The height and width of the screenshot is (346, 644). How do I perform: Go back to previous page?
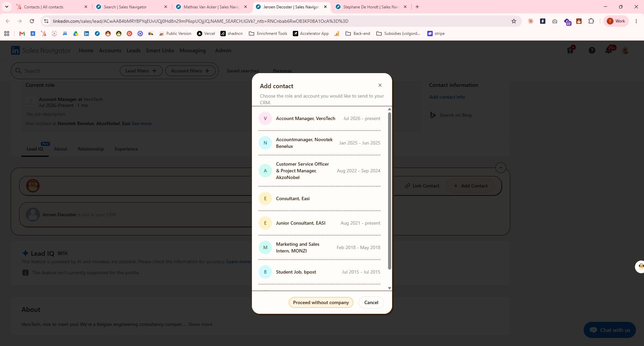8,21
